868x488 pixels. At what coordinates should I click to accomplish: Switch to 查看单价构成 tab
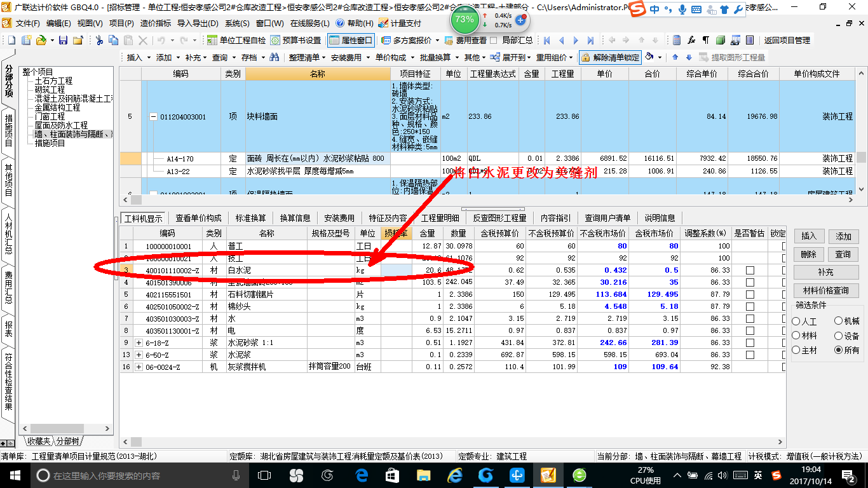[199, 218]
